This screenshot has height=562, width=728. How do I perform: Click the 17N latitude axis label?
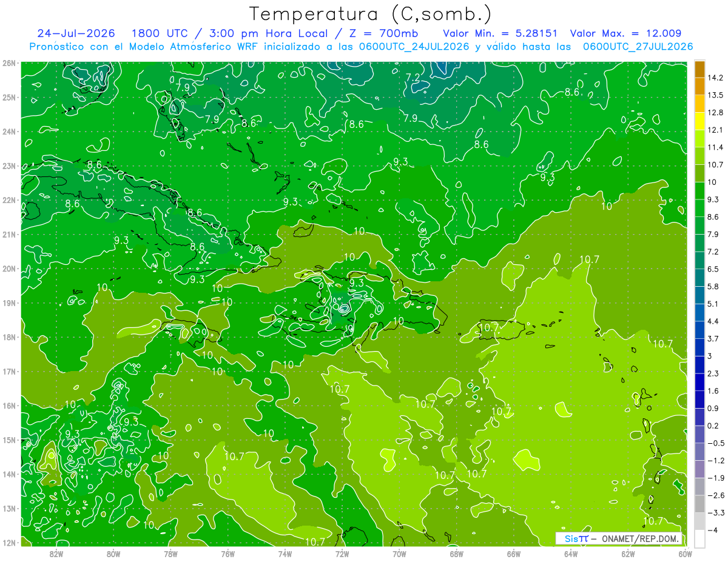pyautogui.click(x=9, y=372)
